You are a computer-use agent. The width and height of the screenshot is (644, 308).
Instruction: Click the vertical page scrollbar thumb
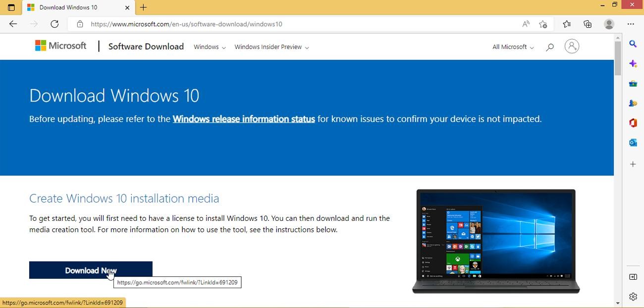point(618,58)
